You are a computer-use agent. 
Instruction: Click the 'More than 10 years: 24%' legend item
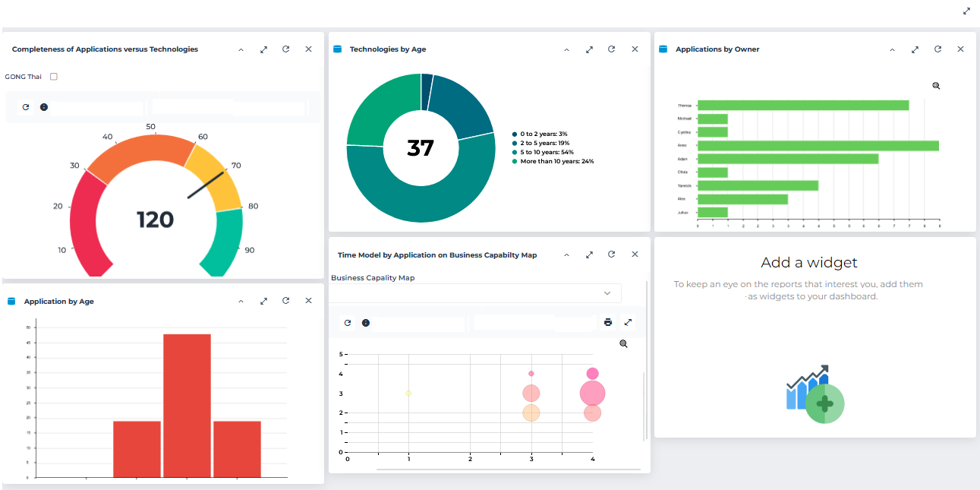pyautogui.click(x=556, y=161)
